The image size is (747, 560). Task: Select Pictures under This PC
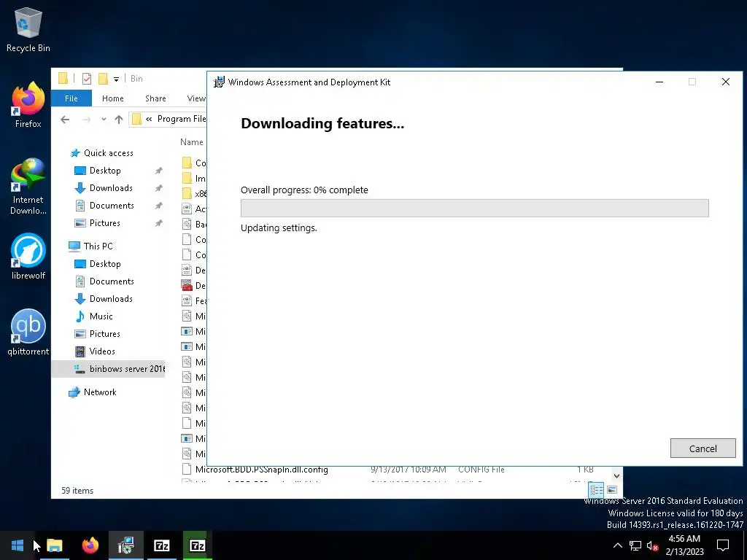[x=104, y=334]
